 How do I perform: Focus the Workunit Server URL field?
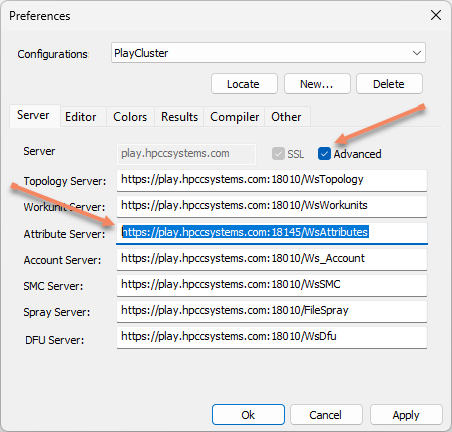pyautogui.click(x=272, y=206)
